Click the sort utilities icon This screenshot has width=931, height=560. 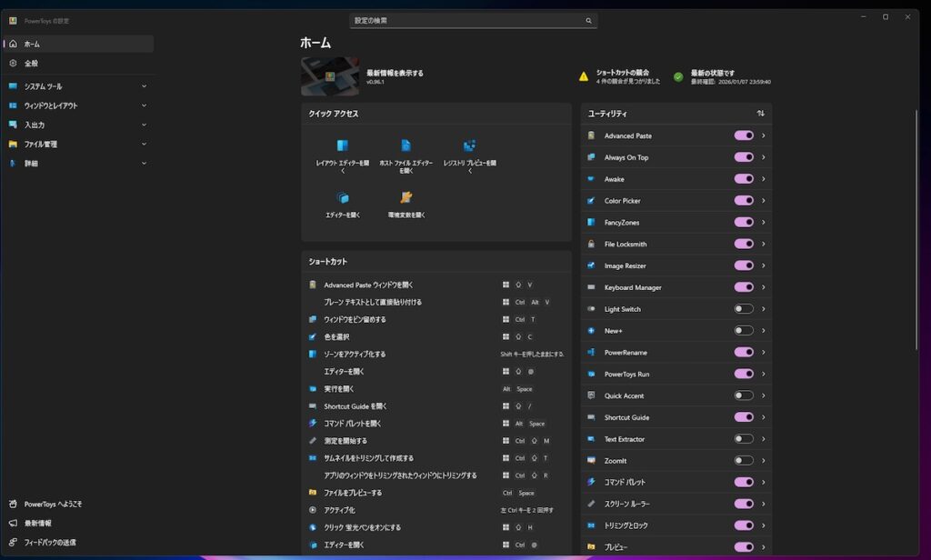click(x=760, y=114)
